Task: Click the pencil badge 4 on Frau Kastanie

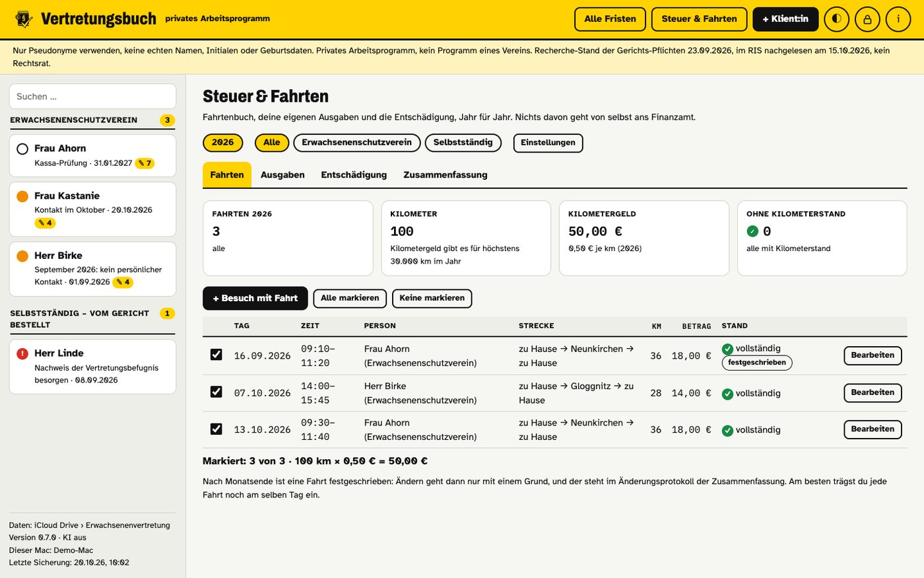Action: (x=45, y=223)
